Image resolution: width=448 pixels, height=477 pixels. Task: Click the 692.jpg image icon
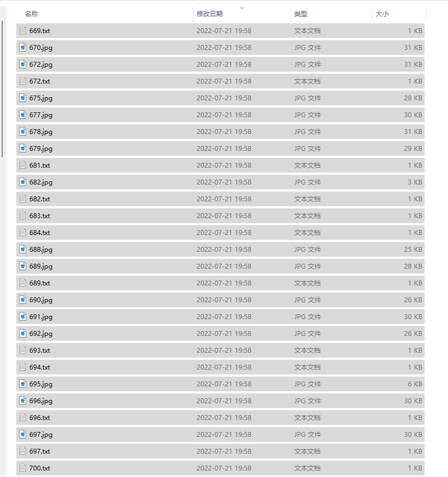pos(23,333)
